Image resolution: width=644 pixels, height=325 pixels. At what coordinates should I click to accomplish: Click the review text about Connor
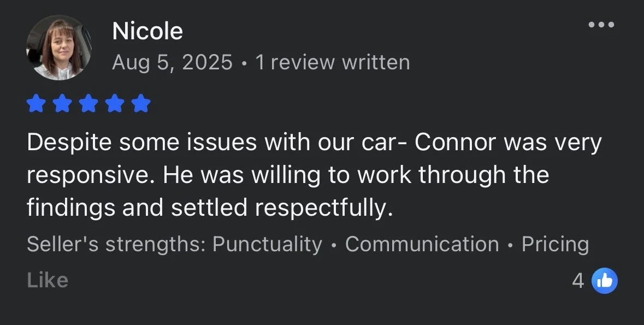click(x=314, y=175)
